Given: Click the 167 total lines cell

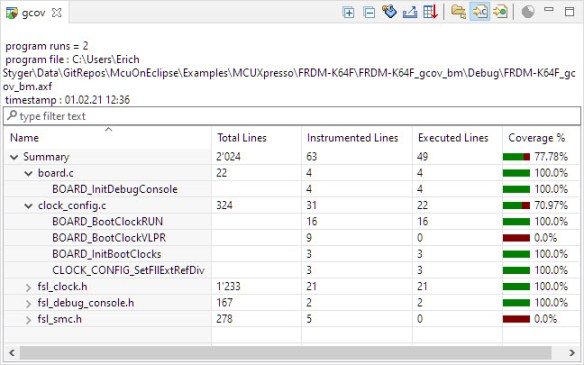Looking at the screenshot, I should [224, 303].
